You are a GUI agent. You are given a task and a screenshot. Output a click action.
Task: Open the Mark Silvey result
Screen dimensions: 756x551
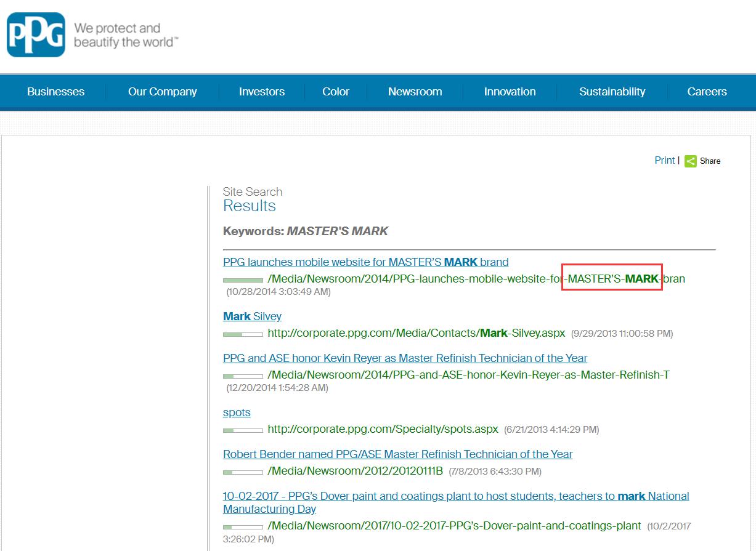(x=253, y=316)
